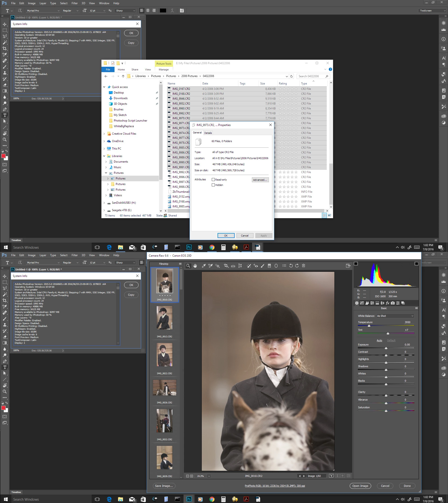Click the trash mark-for-delete icon
448x503 pixels.
click(x=303, y=266)
